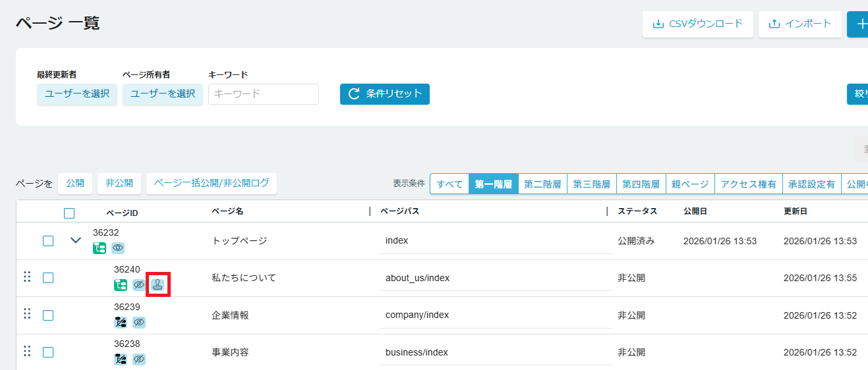Open the 最終更新者 user selector
This screenshot has height=370, width=868.
(x=77, y=94)
